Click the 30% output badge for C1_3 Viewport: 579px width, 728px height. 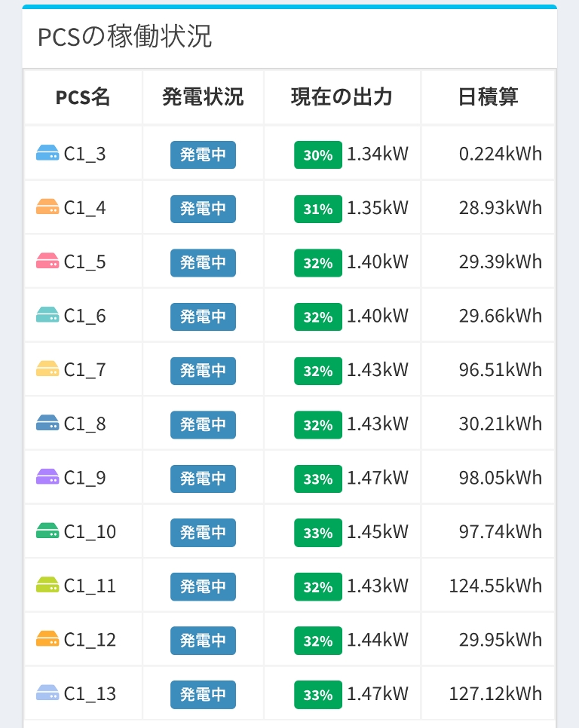(317, 155)
